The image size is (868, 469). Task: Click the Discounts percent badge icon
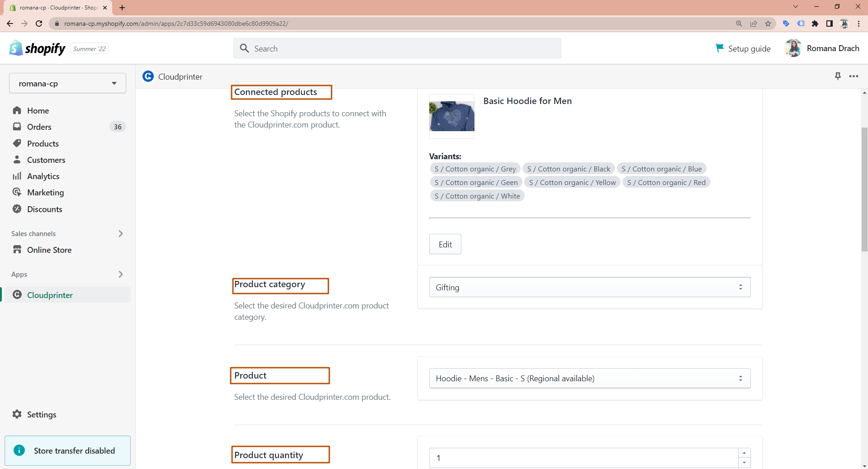17,209
